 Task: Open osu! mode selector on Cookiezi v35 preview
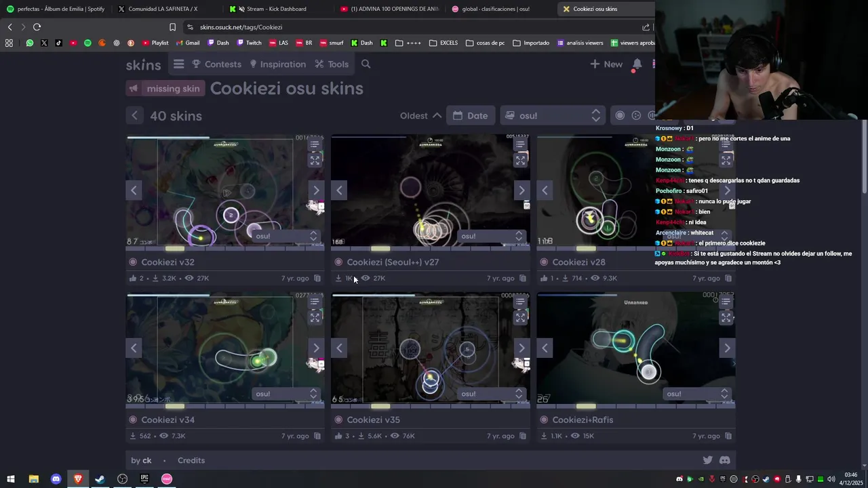pos(491,394)
